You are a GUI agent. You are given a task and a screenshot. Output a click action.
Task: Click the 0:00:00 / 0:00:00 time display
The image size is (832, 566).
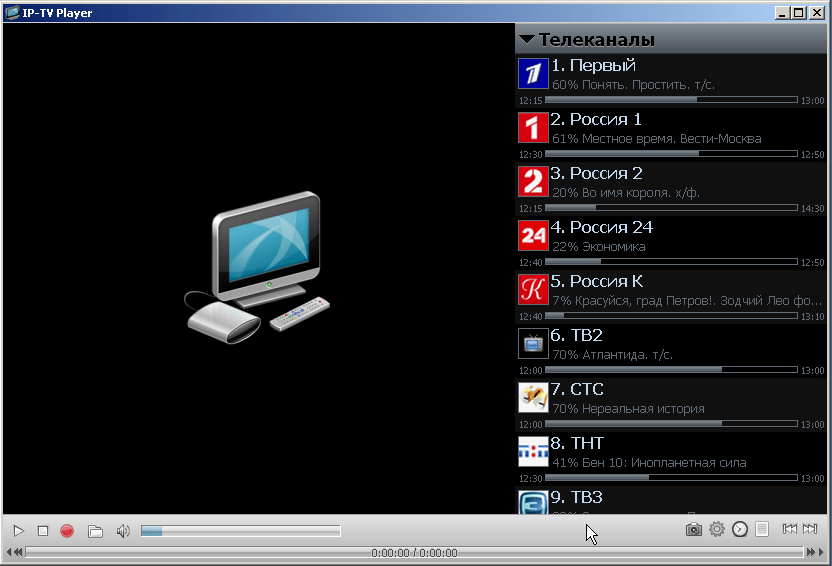pyautogui.click(x=414, y=553)
